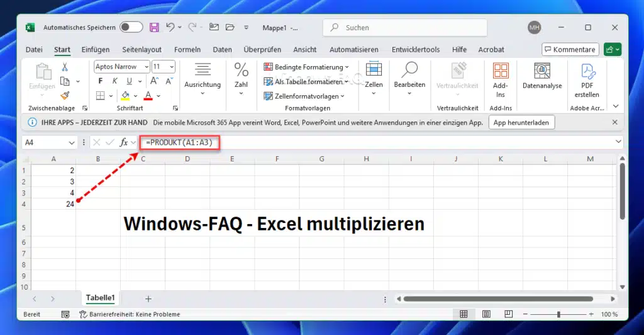Click the zoom in plus button
The width and height of the screenshot is (644, 335).
tap(591, 314)
